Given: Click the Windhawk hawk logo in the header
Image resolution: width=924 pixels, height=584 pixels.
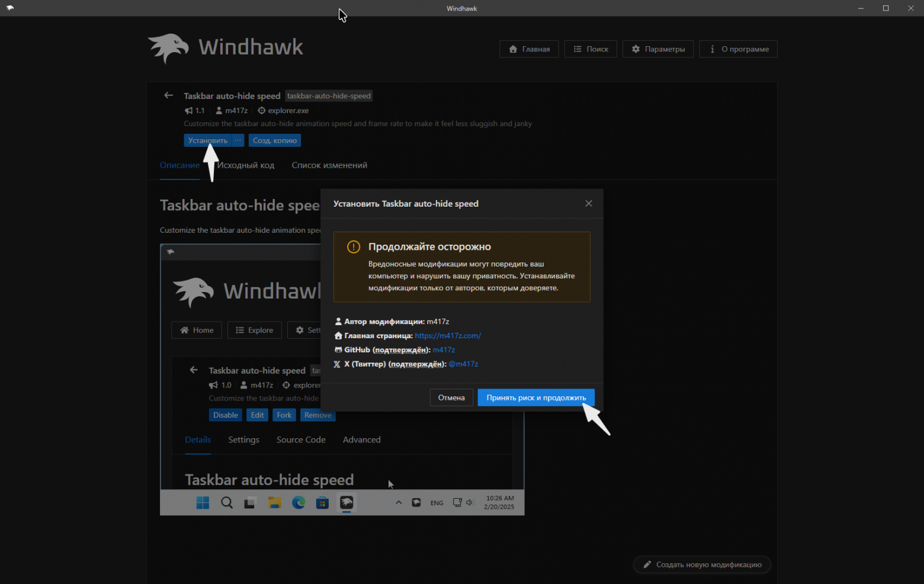Looking at the screenshot, I should tap(169, 48).
